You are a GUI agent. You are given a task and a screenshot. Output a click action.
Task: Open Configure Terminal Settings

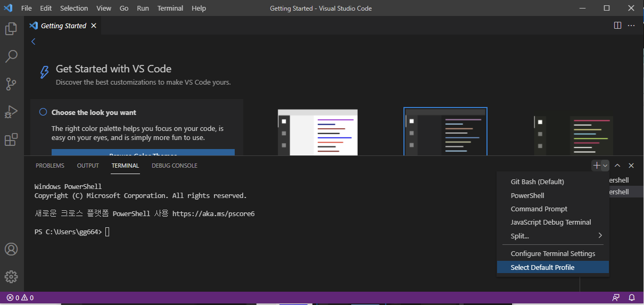tap(553, 254)
